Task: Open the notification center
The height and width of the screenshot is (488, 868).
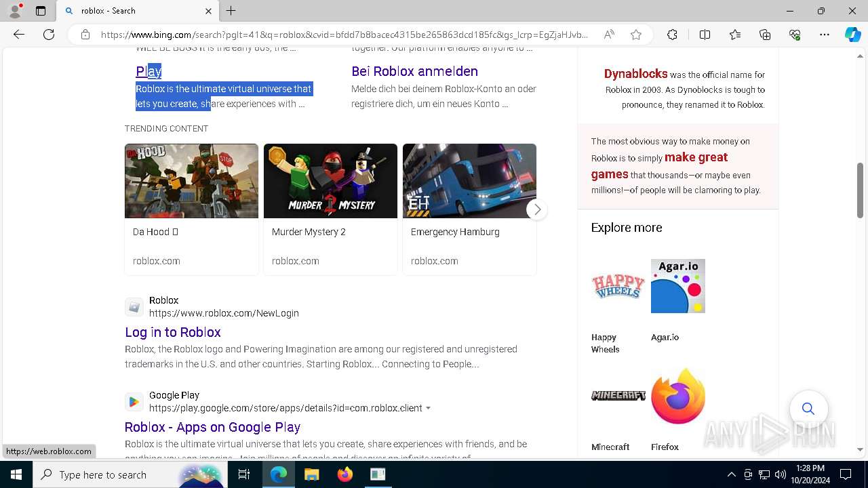Action: point(846,474)
